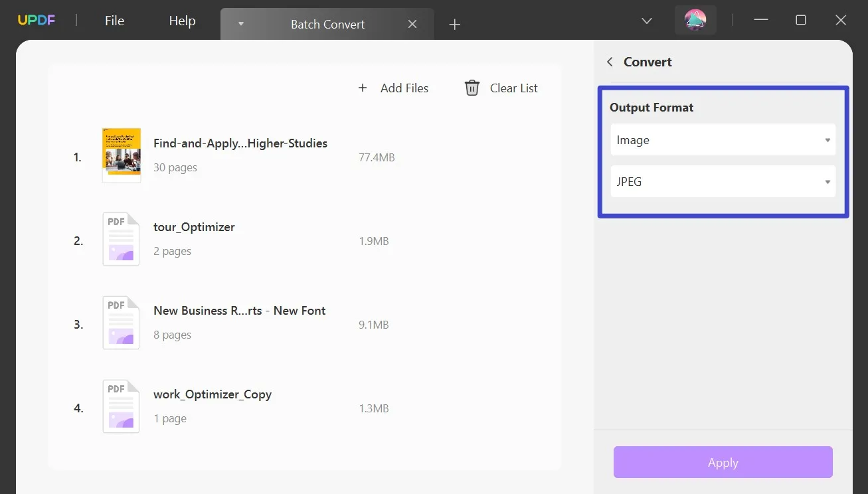Select the Batch Convert tab
Image resolution: width=868 pixels, height=494 pixels.
point(327,24)
